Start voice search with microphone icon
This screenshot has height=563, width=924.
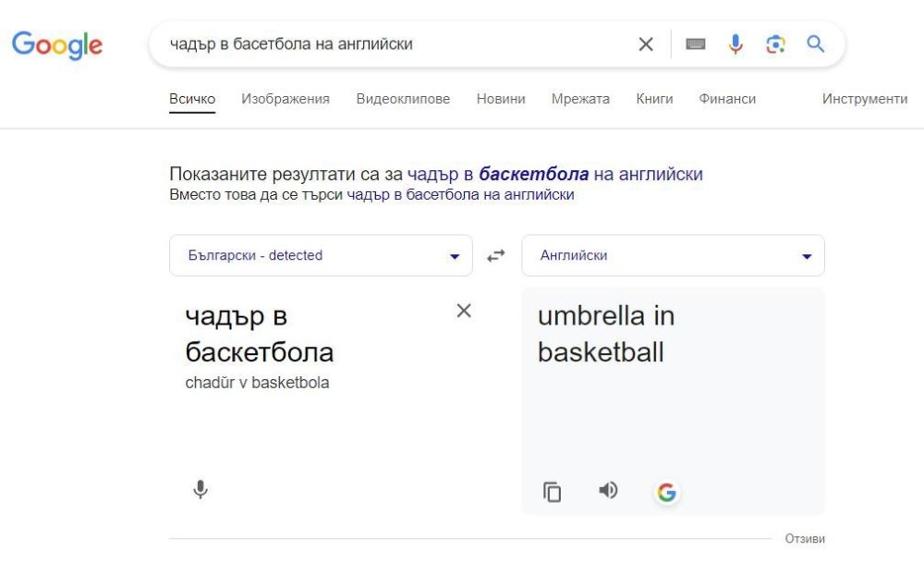pyautogui.click(x=736, y=44)
